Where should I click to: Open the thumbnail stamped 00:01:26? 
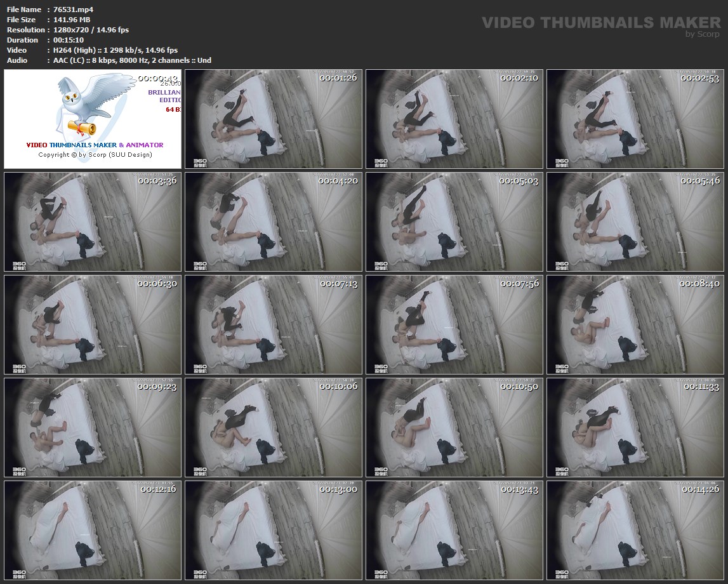point(274,119)
